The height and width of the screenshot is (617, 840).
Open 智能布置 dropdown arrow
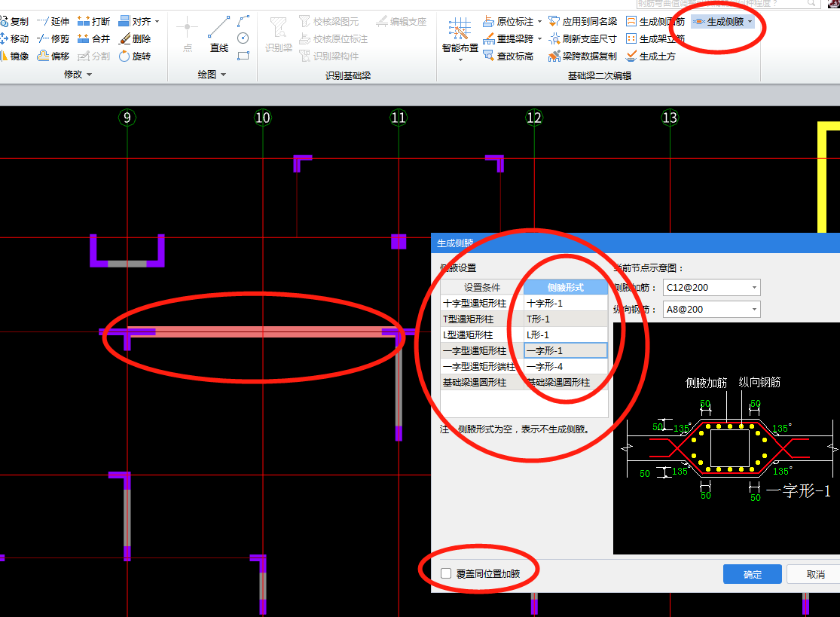pos(460,60)
